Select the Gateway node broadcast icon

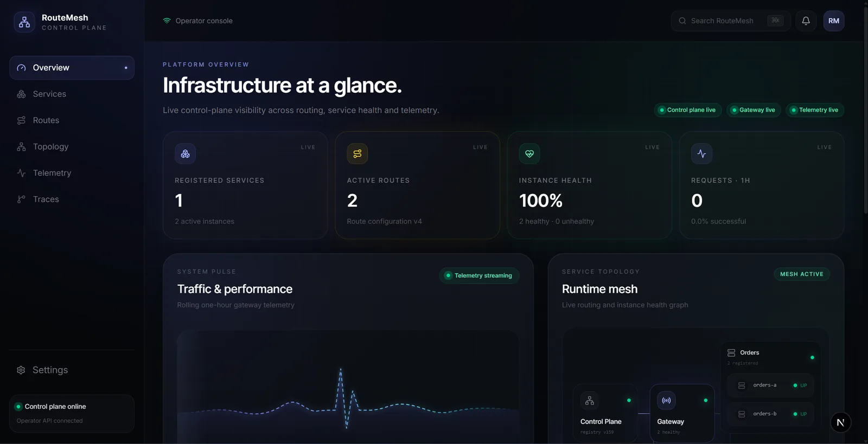coord(666,401)
